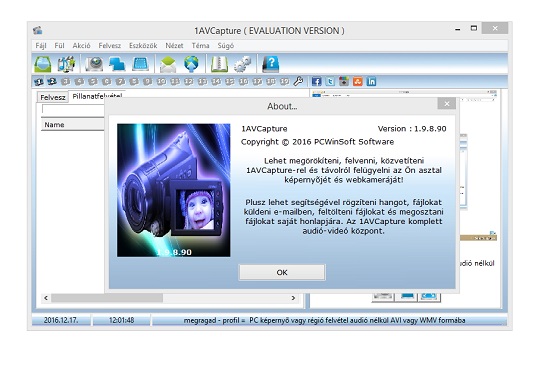Select profile number 14 icon
The height and width of the screenshot is (372, 550).
216,82
